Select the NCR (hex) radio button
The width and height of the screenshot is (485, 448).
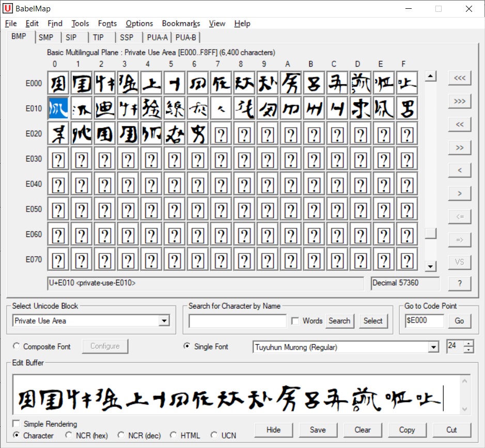(x=69, y=435)
